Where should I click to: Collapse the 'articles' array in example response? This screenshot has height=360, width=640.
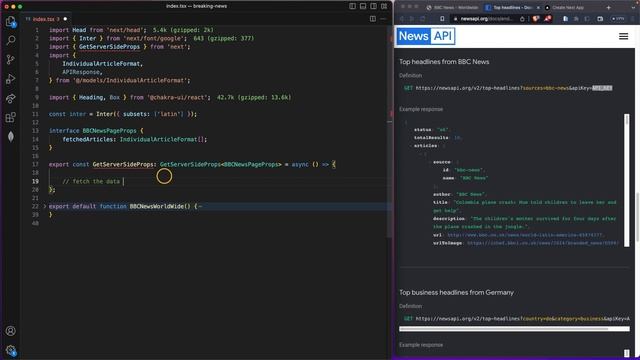tap(411, 146)
